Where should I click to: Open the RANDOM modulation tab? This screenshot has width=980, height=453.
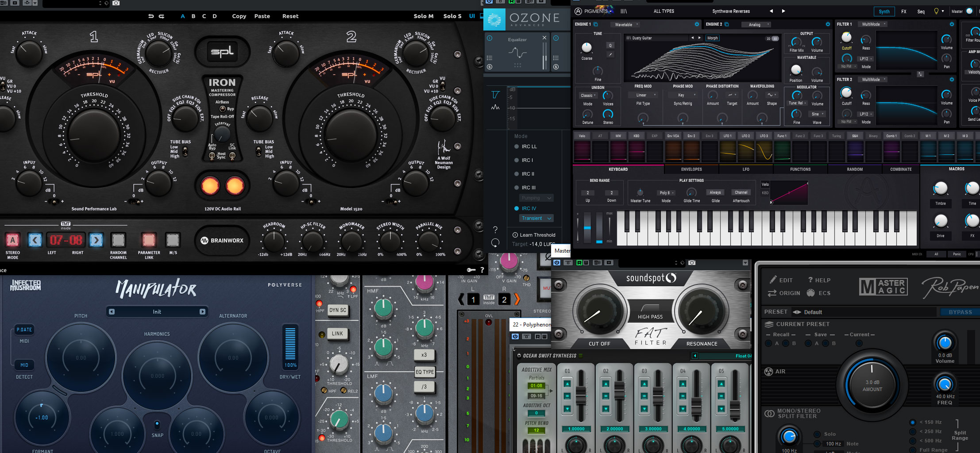[855, 169]
